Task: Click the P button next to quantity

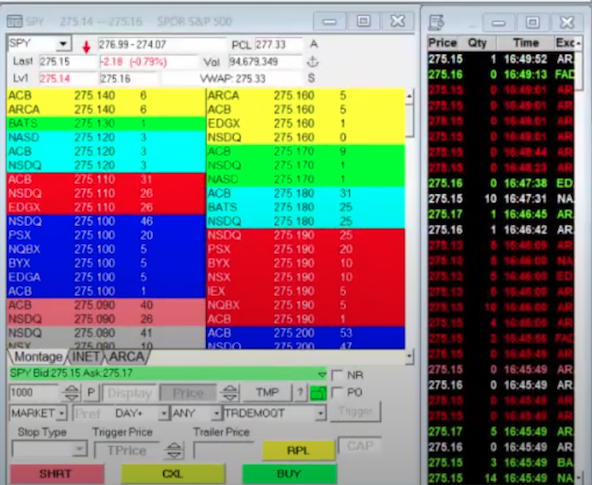Action: 91,393
